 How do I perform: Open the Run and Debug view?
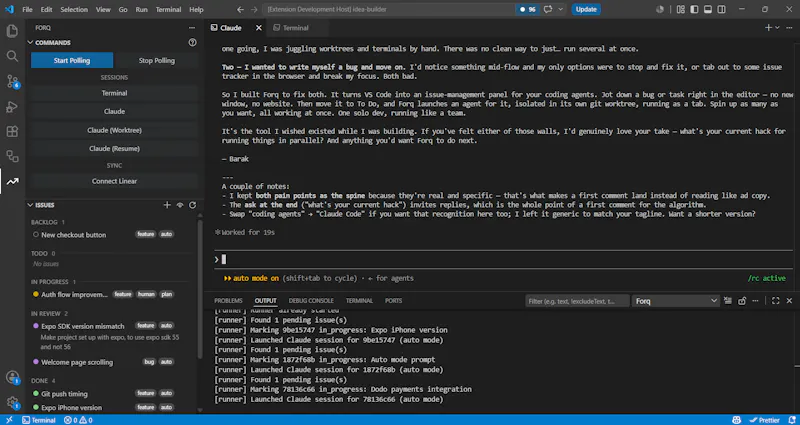12,107
